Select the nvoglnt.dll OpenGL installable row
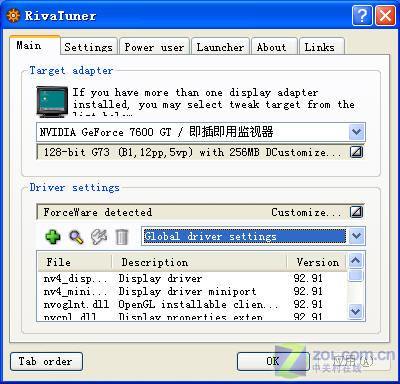This screenshot has width=400, height=384. pyautogui.click(x=192, y=304)
